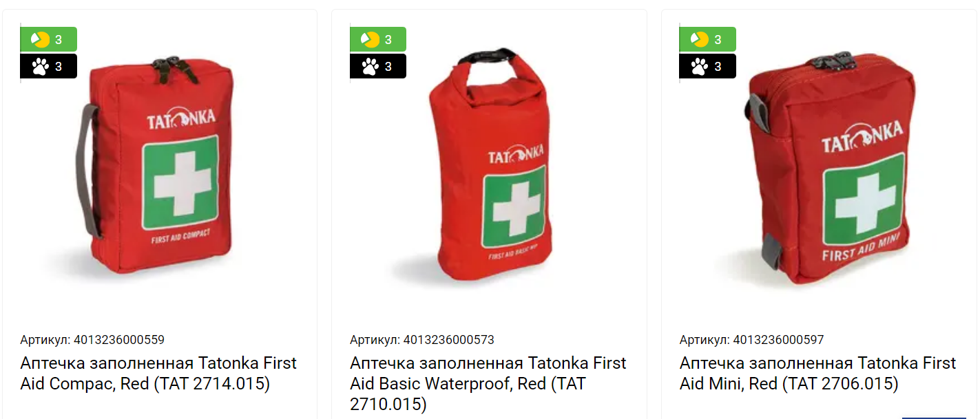The height and width of the screenshot is (419, 980).
Task: Open the First Aid Basic Waterproof title link
Action: [488, 383]
